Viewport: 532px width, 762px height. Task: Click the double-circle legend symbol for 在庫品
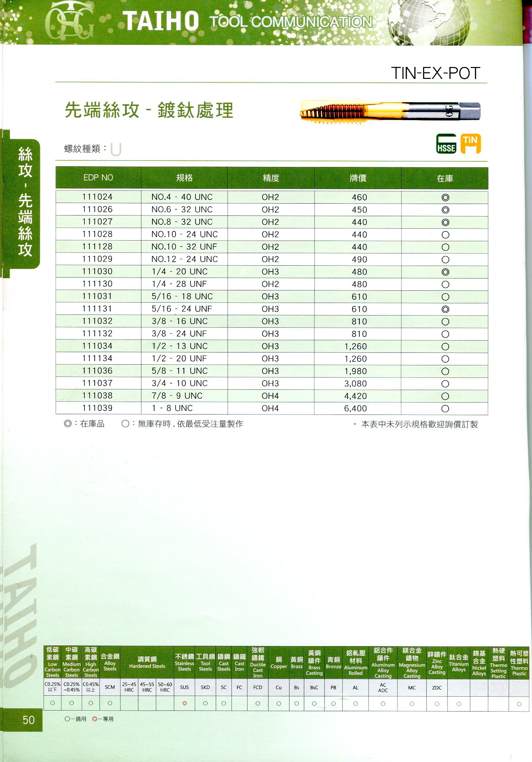click(67, 424)
